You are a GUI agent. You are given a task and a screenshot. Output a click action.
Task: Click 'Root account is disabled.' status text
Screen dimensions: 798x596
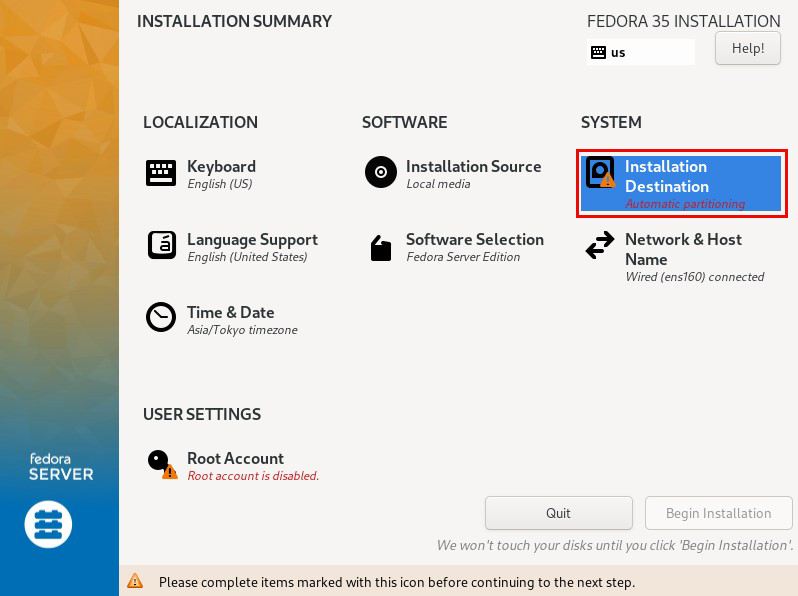pos(253,476)
